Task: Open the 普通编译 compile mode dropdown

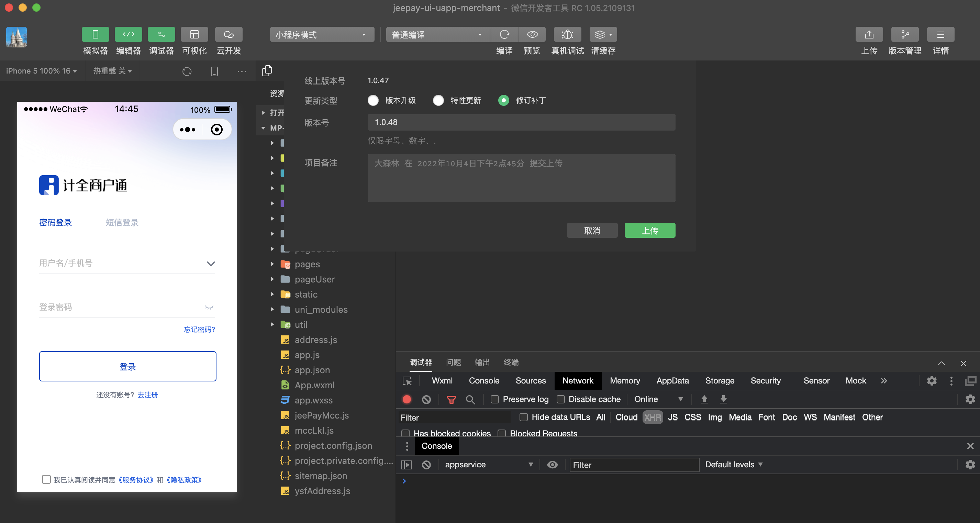Action: 437,35
